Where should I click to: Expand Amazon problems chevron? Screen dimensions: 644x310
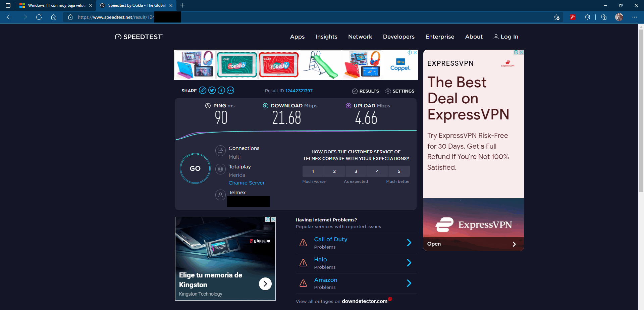point(409,283)
